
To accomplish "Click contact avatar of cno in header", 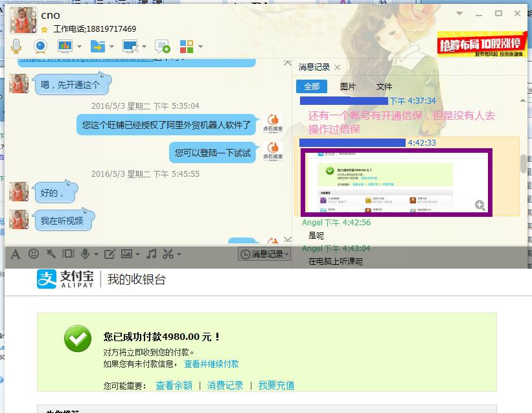I will pyautogui.click(x=23, y=20).
